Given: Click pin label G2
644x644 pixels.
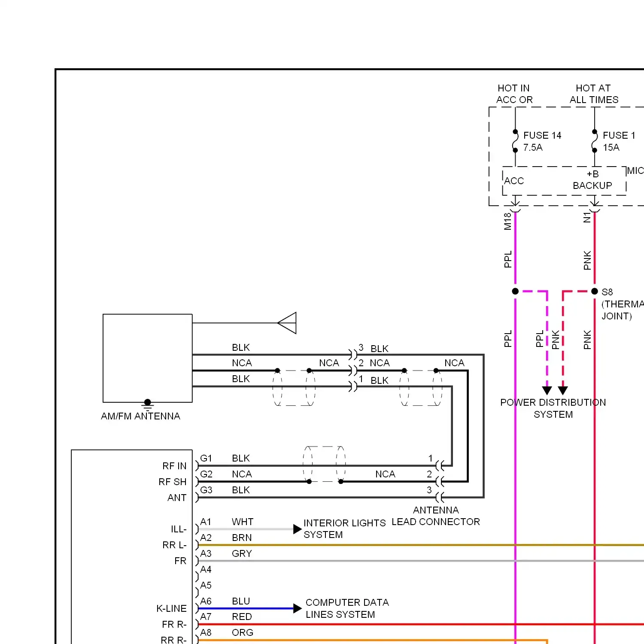Looking at the screenshot, I should 206,474.
